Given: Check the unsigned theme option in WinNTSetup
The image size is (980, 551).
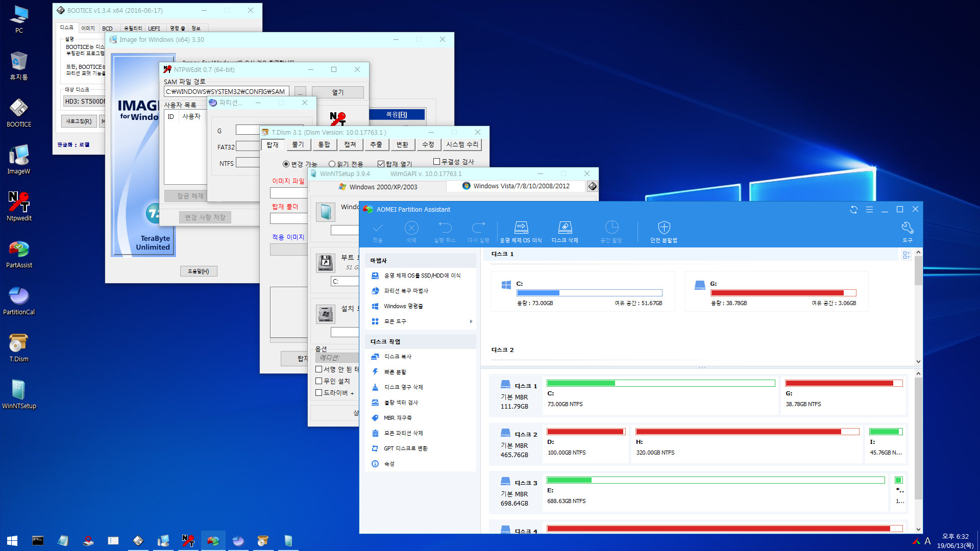Looking at the screenshot, I should (x=318, y=369).
